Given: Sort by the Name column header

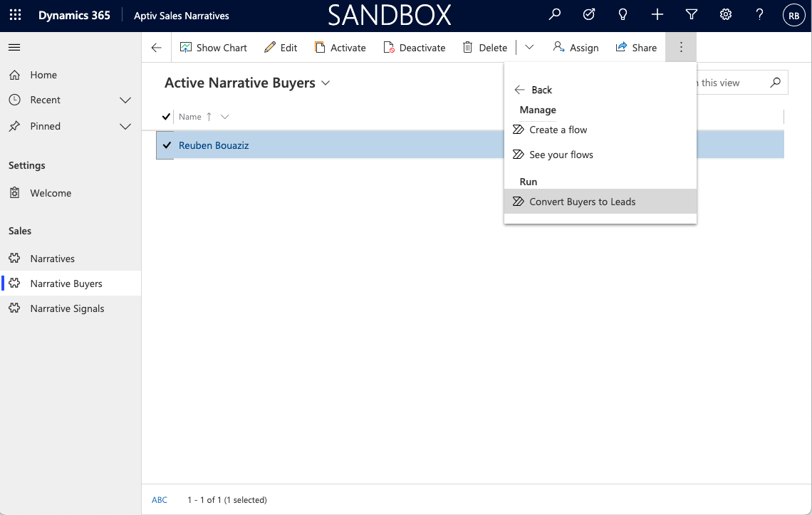Looking at the screenshot, I should coord(190,117).
